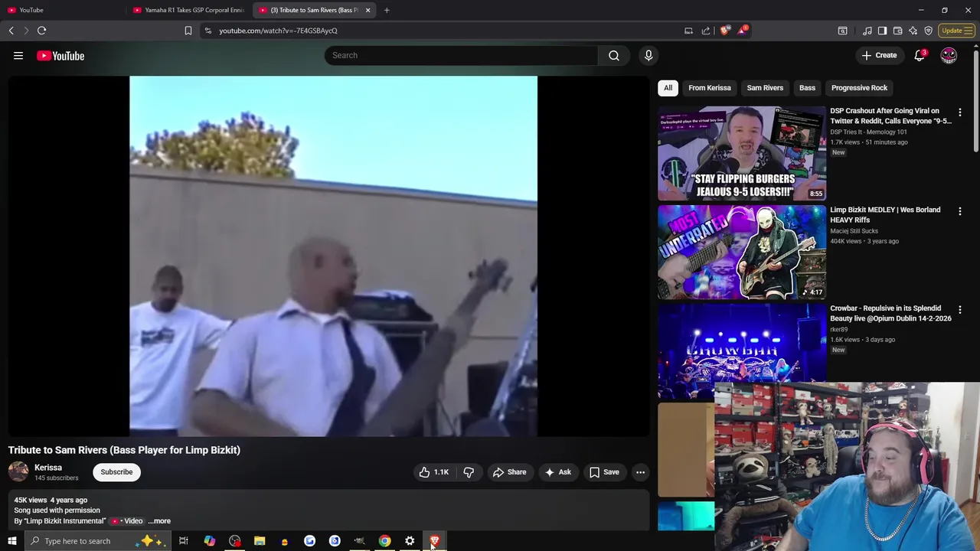Open the YouTube guide hamburger menu
The image size is (980, 551).
(x=18, y=55)
